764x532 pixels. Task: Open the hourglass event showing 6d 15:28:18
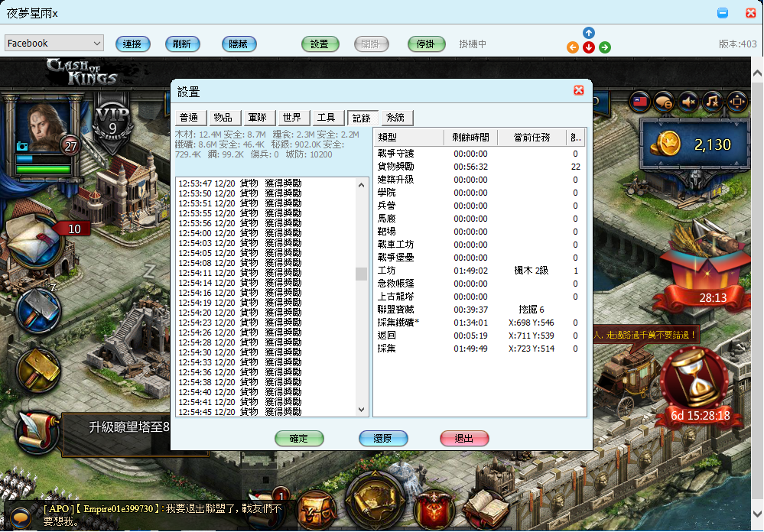pyautogui.click(x=697, y=386)
